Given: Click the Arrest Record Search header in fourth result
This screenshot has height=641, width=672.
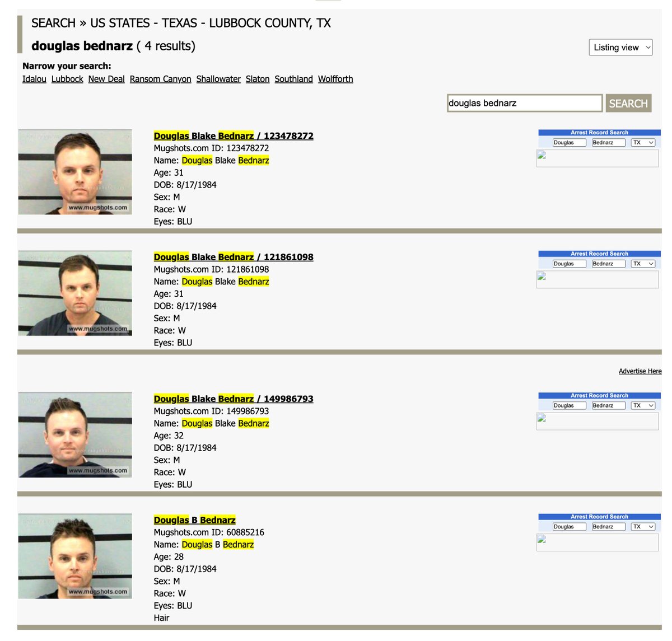Looking at the screenshot, I should (x=599, y=517).
